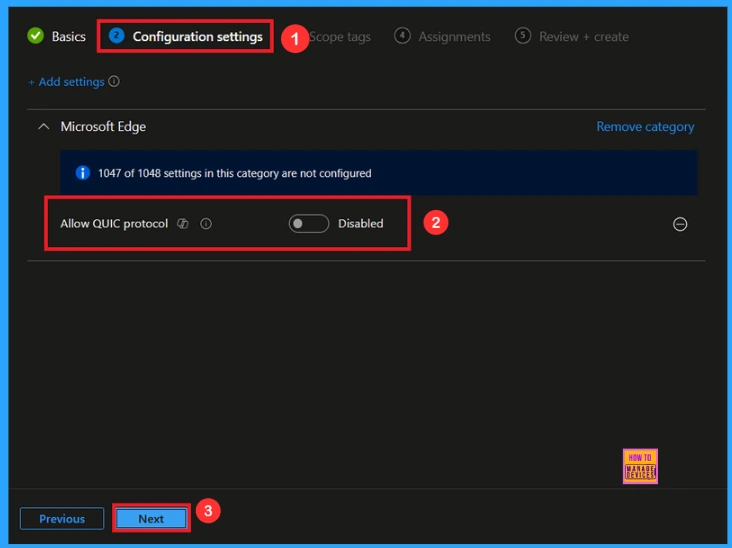
Task: Click the Add settings link
Action: pyautogui.click(x=66, y=82)
